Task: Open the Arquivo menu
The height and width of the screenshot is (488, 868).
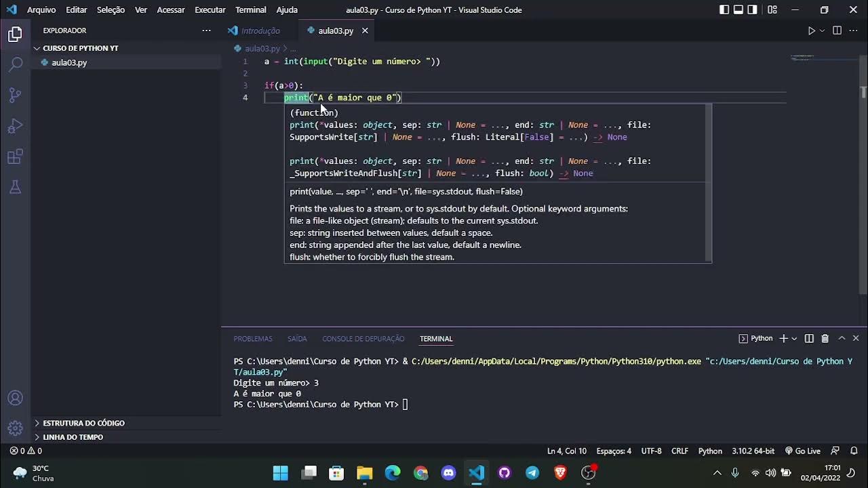Action: [x=41, y=9]
